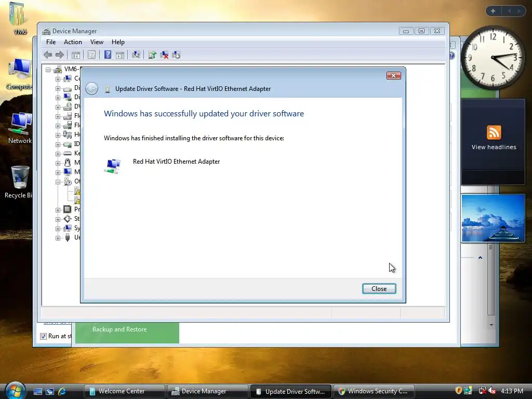Open the Action menu in Device Manager
532x399 pixels.
click(x=73, y=42)
